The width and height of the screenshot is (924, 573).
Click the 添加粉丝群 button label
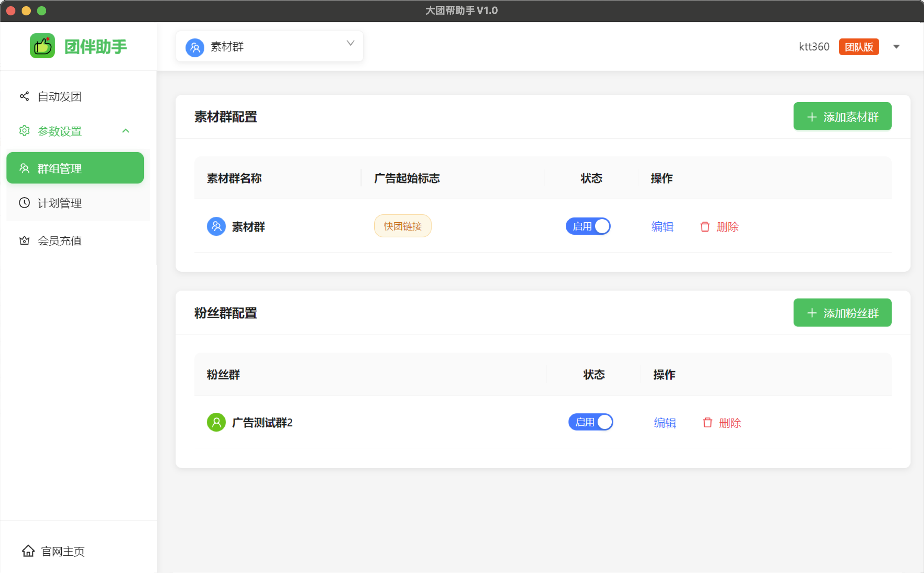[851, 313]
